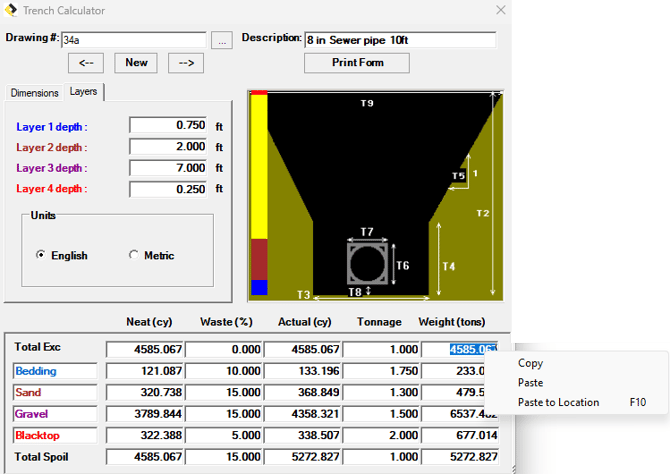Click Total Spoil Waste value 15.000

click(223, 457)
